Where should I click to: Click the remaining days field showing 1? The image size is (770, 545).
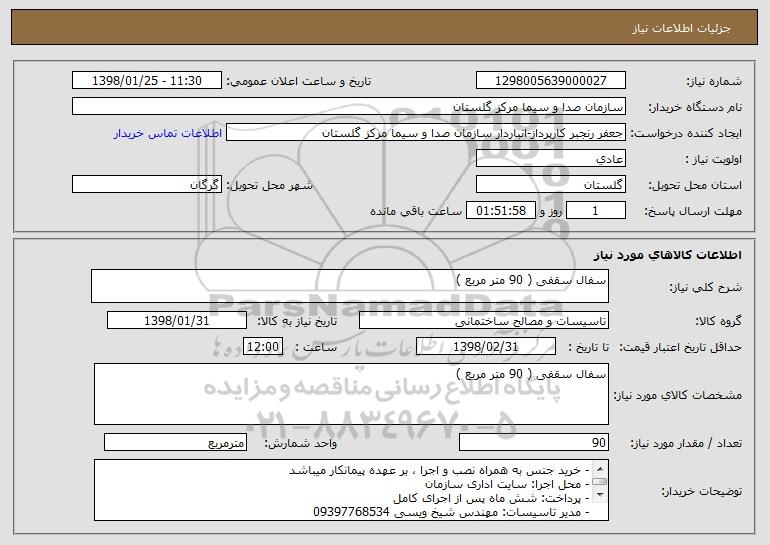(596, 210)
